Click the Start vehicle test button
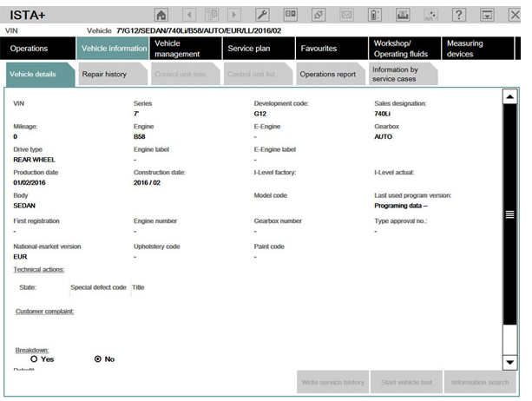532x401 pixels. coord(406,383)
